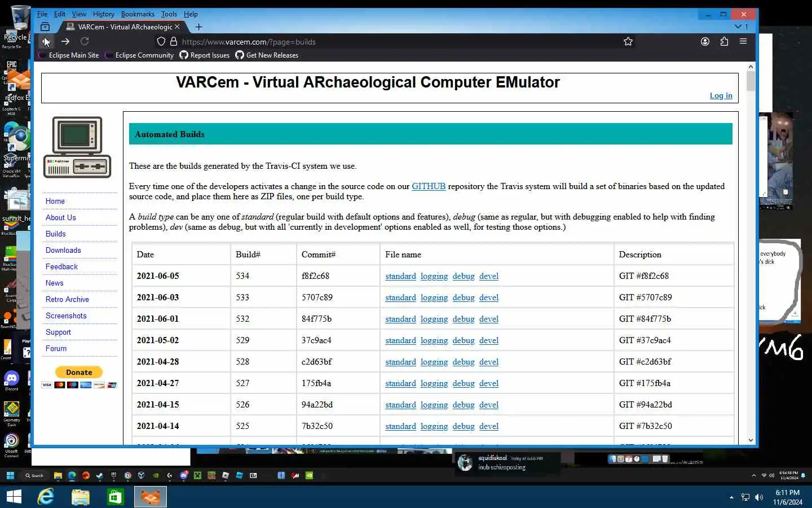Bookmark this page with the star icon
The height and width of the screenshot is (508, 812).
click(628, 41)
